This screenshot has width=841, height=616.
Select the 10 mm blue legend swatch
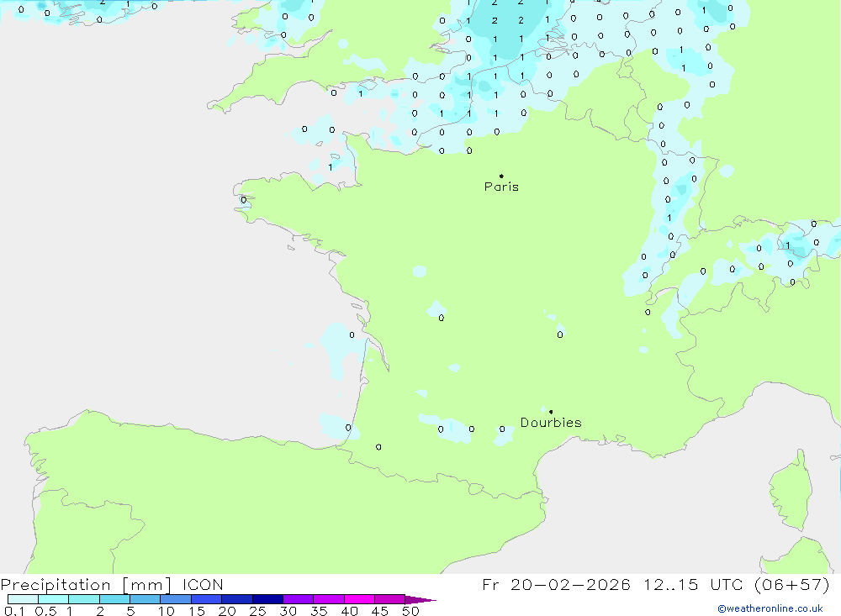176,599
